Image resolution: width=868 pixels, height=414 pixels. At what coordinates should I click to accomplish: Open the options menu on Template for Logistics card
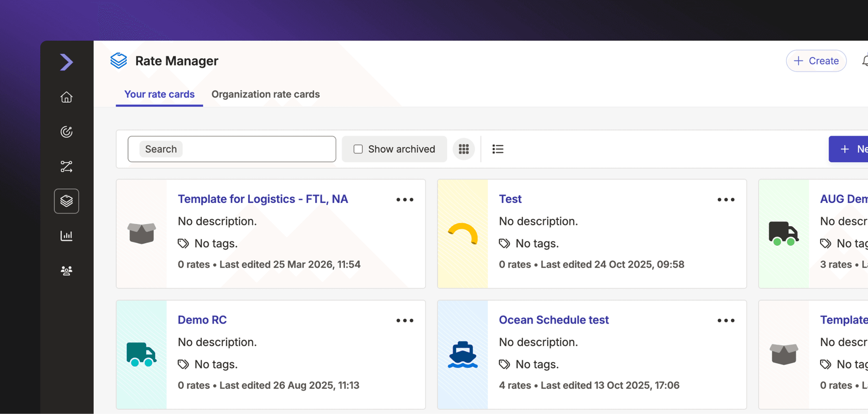(x=405, y=199)
